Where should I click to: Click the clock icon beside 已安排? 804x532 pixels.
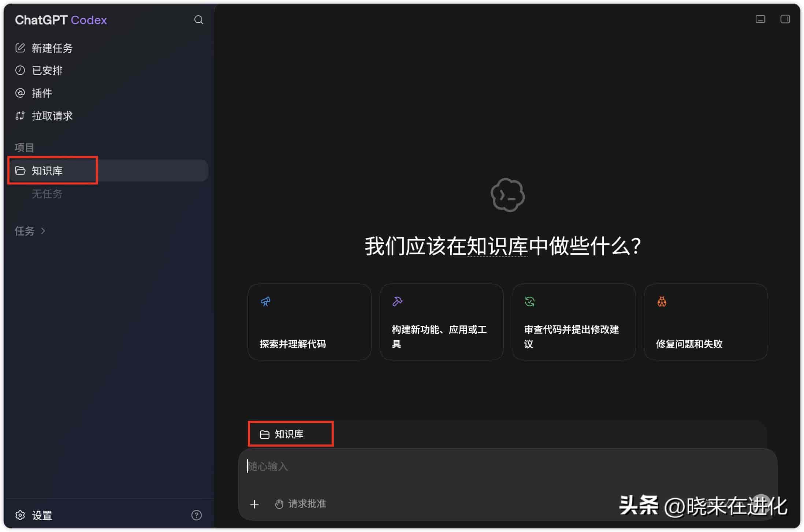point(20,70)
